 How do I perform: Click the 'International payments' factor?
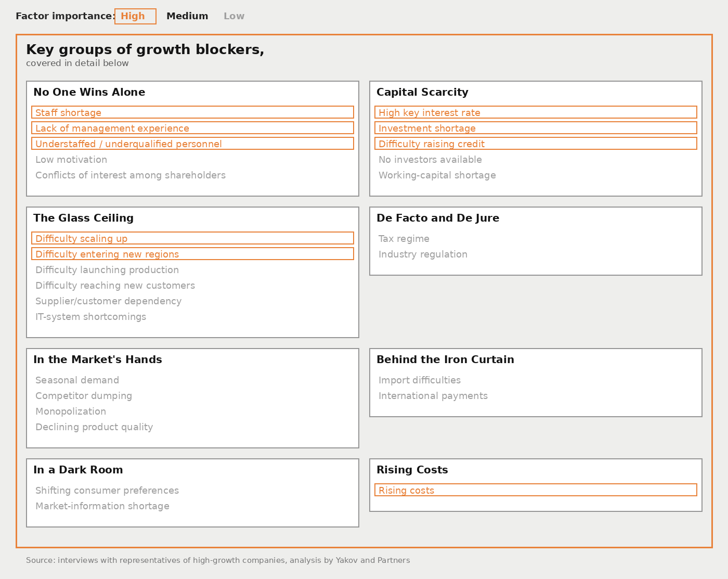point(433,396)
